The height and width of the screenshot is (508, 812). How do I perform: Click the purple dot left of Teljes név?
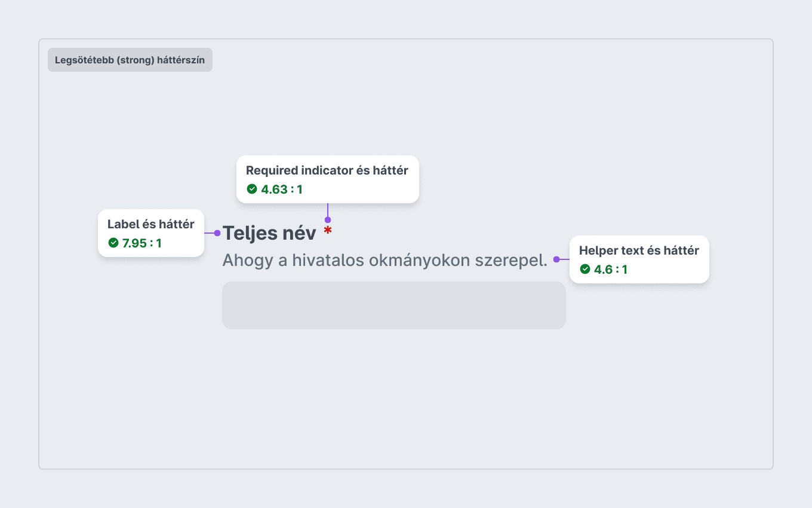217,233
